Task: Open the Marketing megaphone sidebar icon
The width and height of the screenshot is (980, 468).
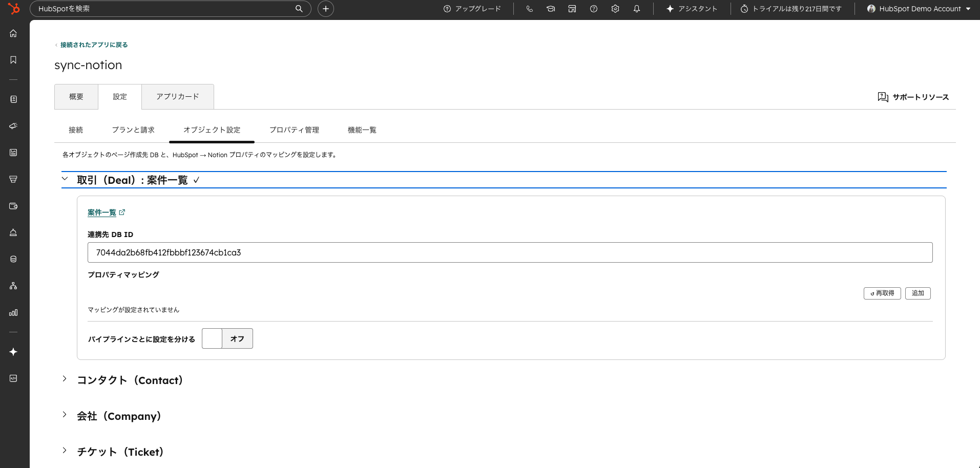Action: click(13, 126)
